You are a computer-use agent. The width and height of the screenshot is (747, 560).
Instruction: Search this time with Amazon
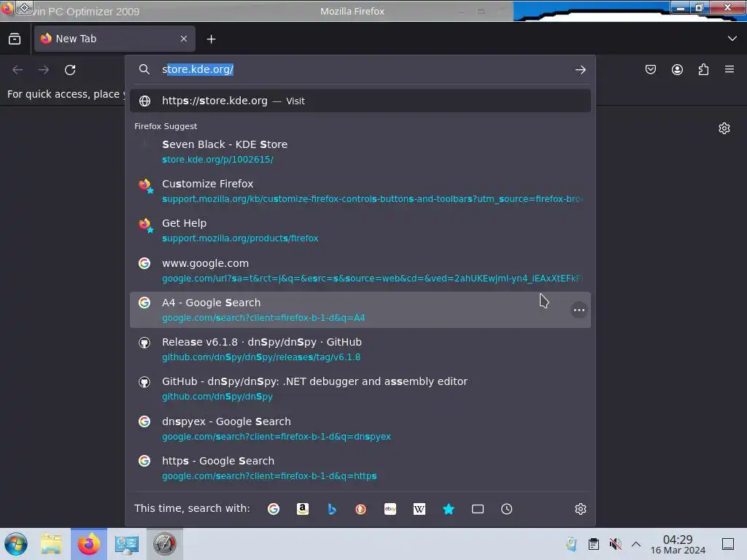pos(303,508)
